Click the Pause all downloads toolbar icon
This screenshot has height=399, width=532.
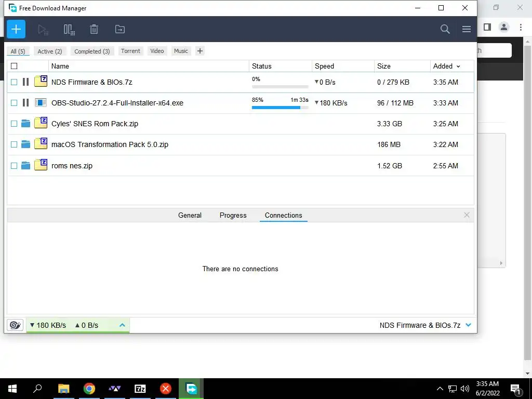pyautogui.click(x=69, y=30)
